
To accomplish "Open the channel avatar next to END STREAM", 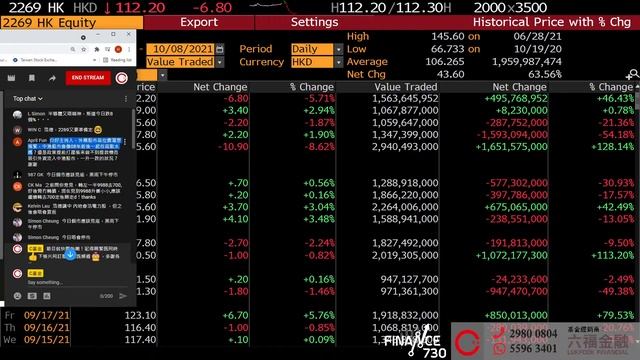I will click(x=121, y=78).
